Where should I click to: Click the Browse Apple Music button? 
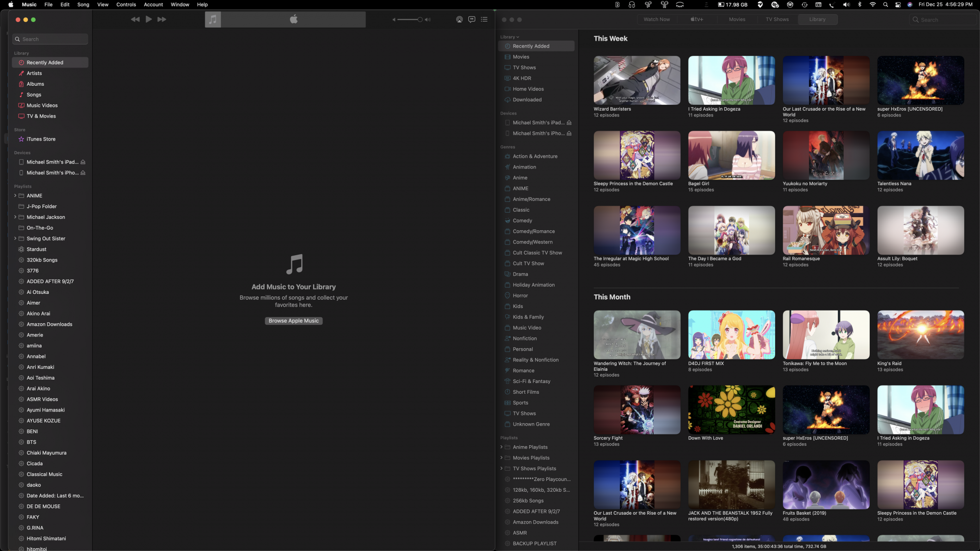[294, 321]
